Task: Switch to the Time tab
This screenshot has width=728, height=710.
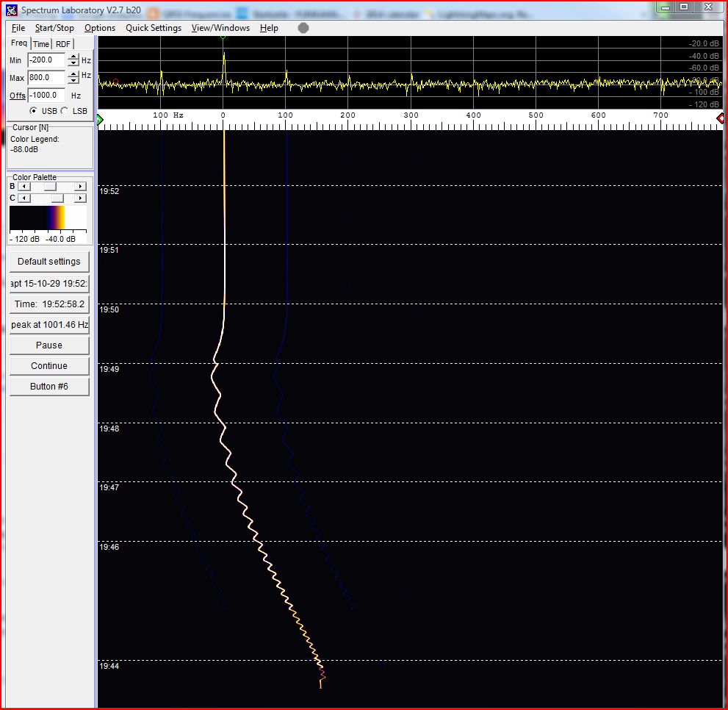Action: click(41, 44)
